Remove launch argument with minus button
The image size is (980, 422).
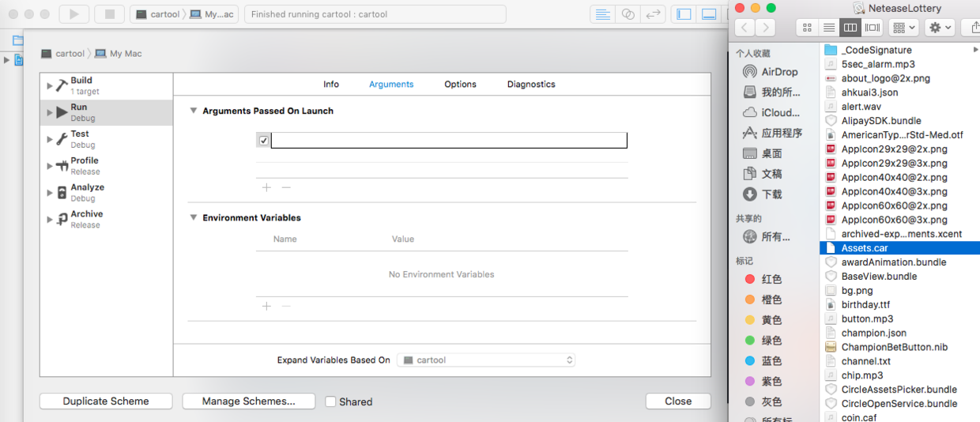click(286, 187)
